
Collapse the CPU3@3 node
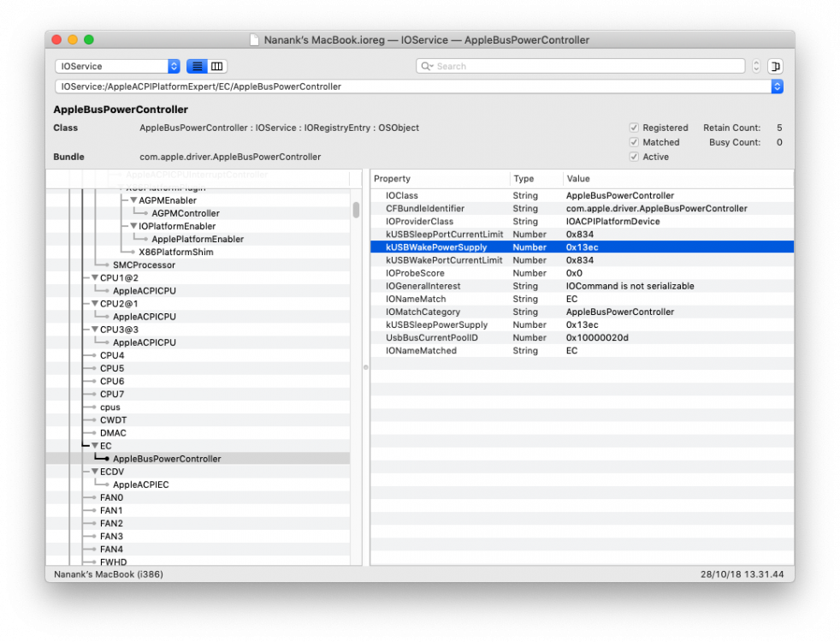tap(95, 329)
